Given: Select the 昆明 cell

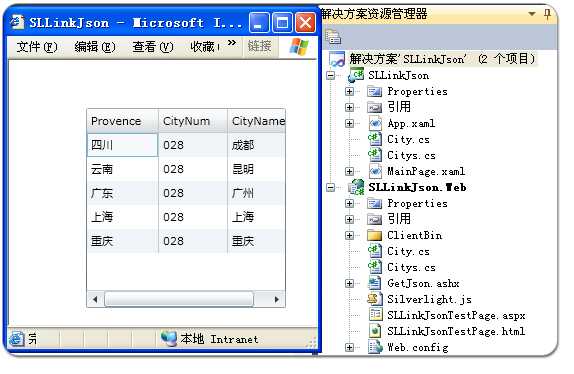Looking at the screenshot, I should pos(256,169).
